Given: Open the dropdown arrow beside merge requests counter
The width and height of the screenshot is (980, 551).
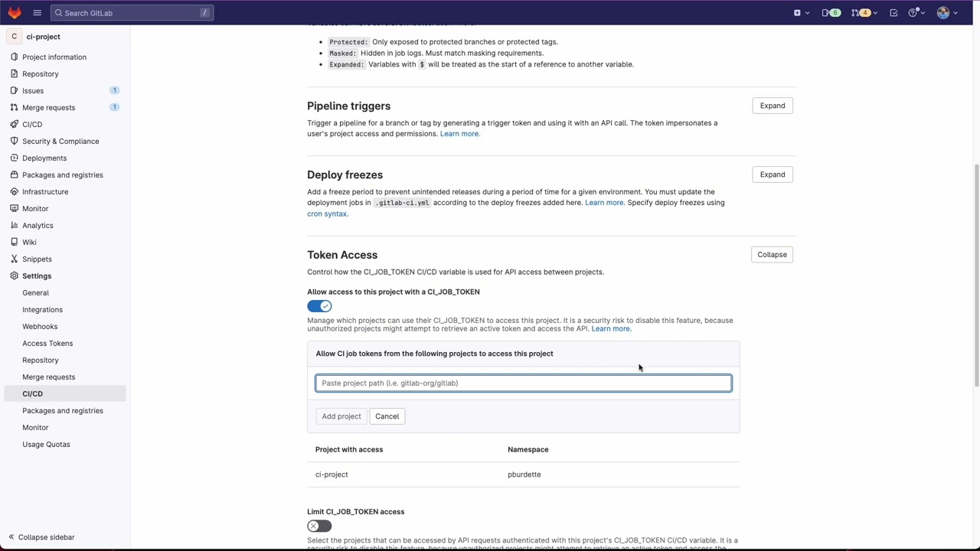Looking at the screenshot, I should (875, 13).
